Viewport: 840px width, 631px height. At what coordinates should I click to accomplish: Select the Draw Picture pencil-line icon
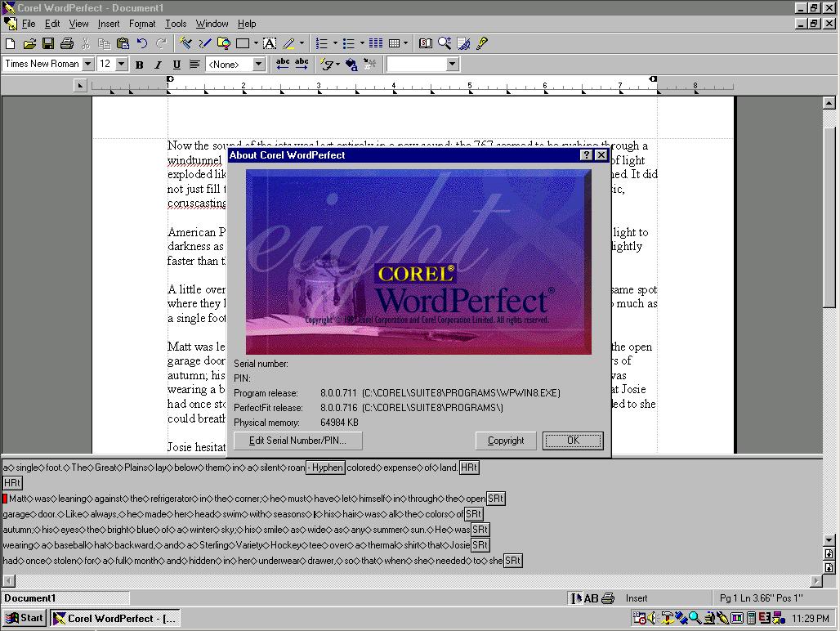(x=204, y=43)
